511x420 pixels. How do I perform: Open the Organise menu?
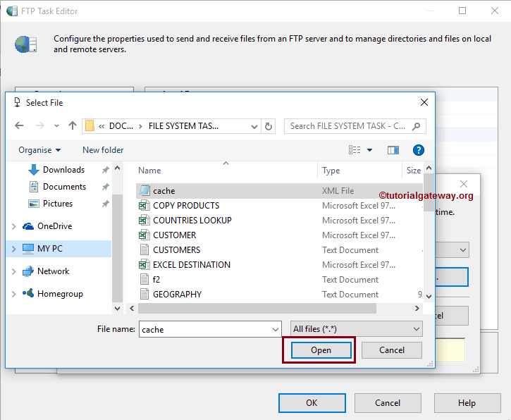(39, 150)
